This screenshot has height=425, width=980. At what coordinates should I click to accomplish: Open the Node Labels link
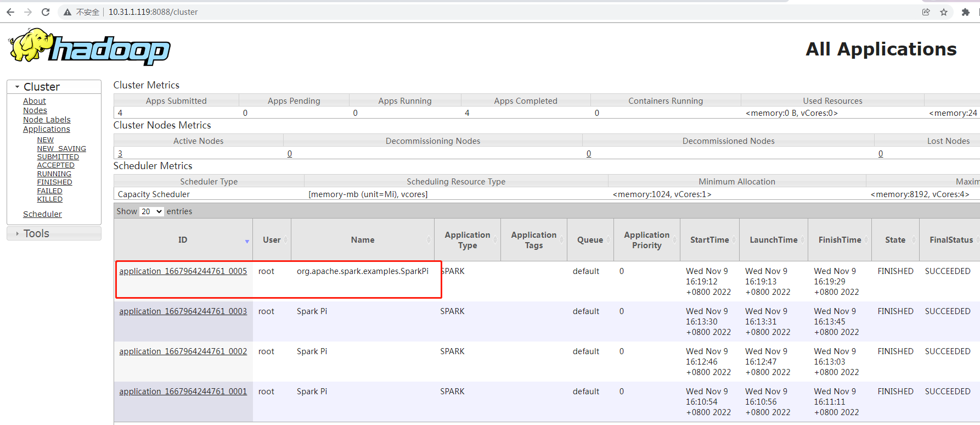click(47, 120)
